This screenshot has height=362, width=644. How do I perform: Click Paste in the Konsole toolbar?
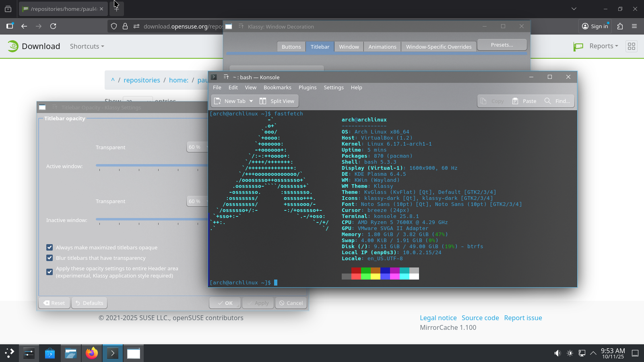524,101
